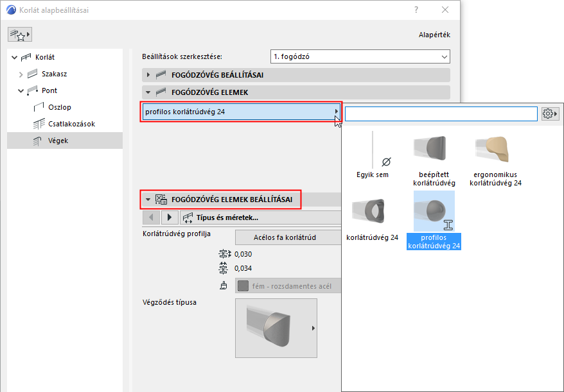Click the Oszlop post icon

39,107
